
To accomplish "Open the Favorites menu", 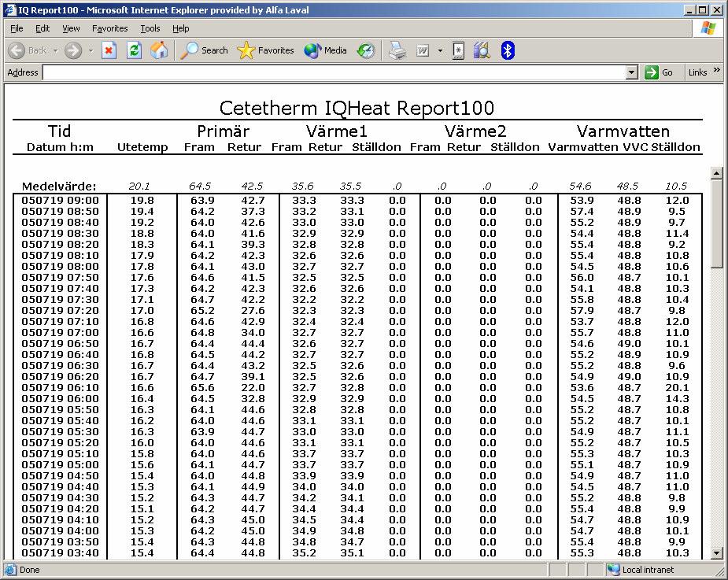I will pos(110,28).
